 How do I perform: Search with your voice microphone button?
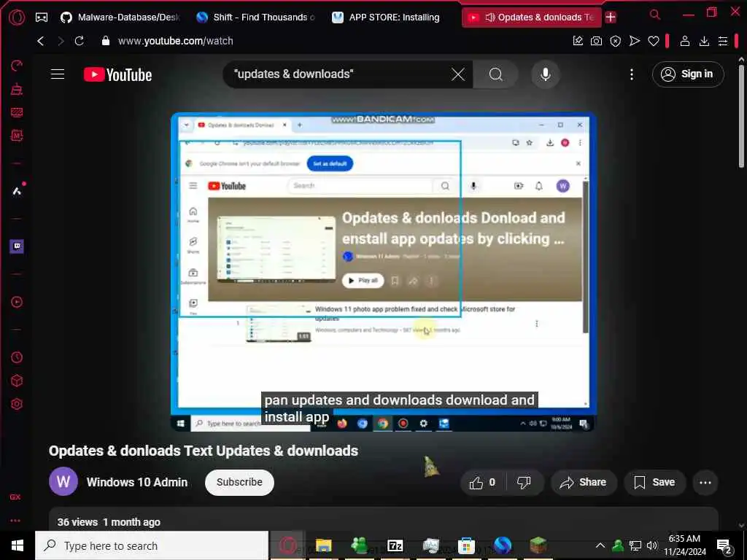coord(546,74)
